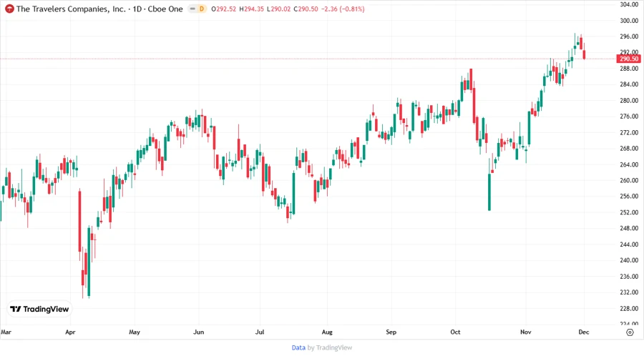
Task: Click the 'Dec' label on time axis
Action: (584, 332)
